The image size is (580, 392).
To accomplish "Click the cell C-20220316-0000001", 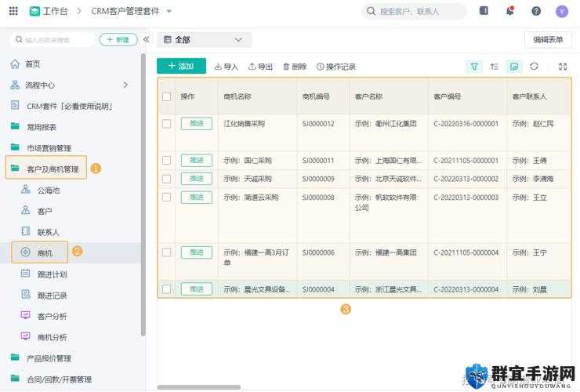I will pos(466,124).
